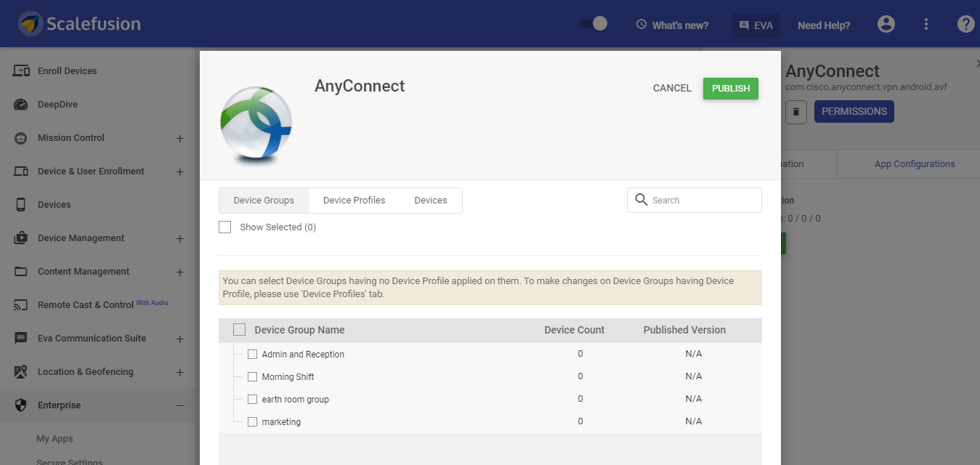
Task: Toggle the switch in the top bar
Action: pyautogui.click(x=594, y=24)
